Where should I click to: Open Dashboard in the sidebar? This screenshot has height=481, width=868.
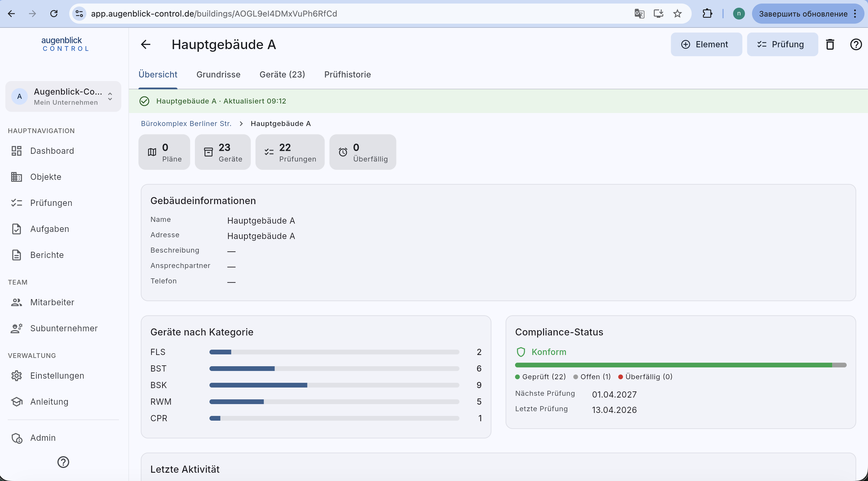[63, 151]
